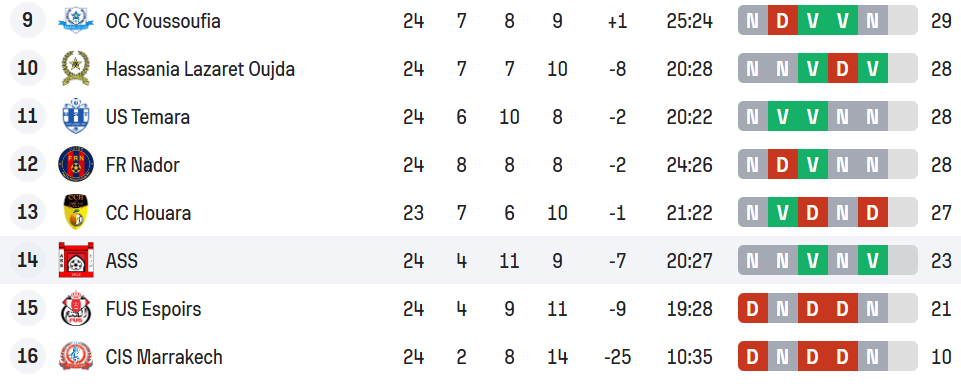961x391 pixels.
Task: Click the FR Nador round crest
Action: pyautogui.click(x=76, y=164)
